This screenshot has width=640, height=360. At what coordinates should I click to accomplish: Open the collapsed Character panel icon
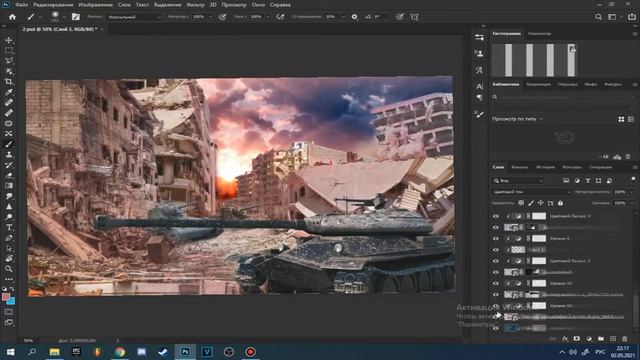click(x=479, y=86)
